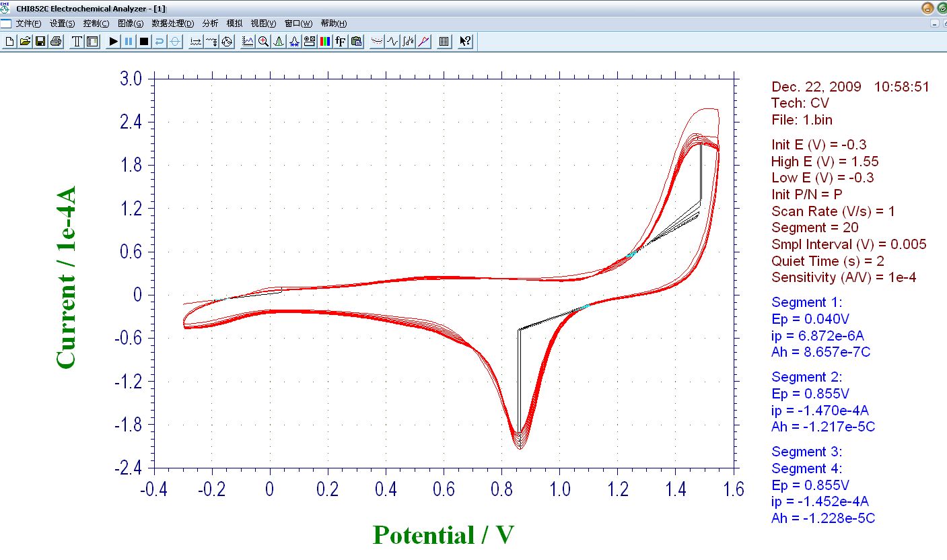Copy the plot to clipboard icon
Screen dimensions: 947x560
click(x=356, y=42)
